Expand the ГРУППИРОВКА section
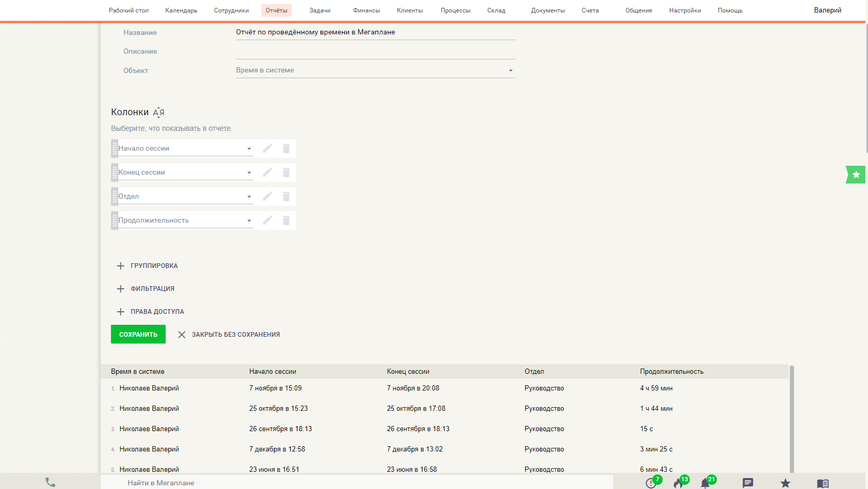The image size is (868, 489). [x=147, y=266]
